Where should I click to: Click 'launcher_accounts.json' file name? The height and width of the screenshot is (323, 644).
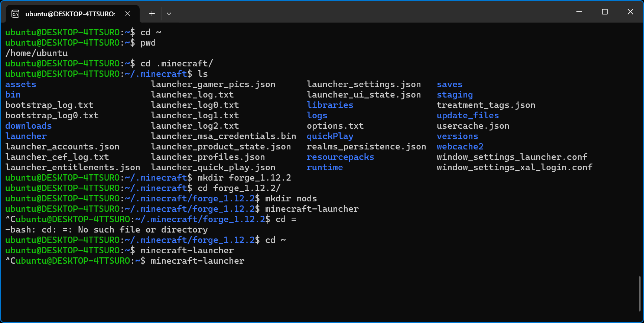pos(62,147)
